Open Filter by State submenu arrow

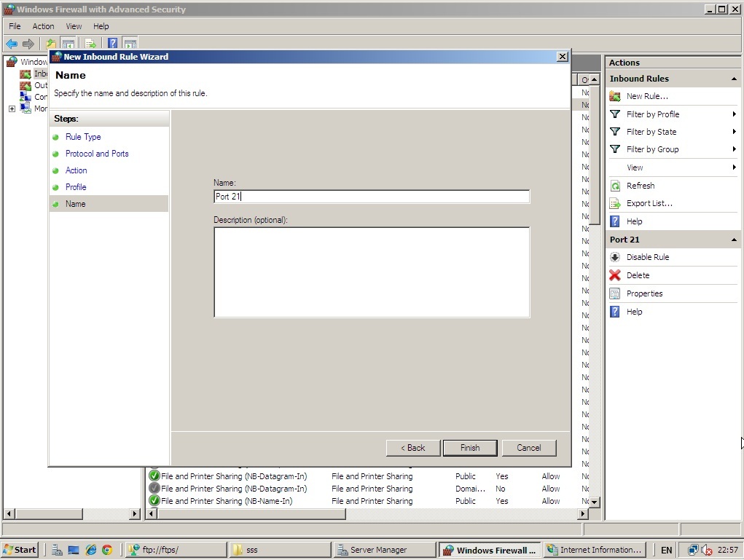coord(734,132)
